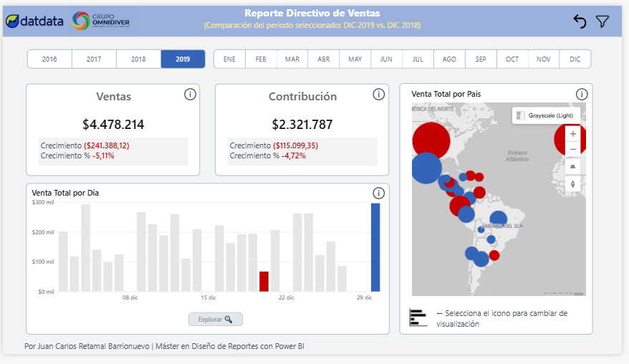Select year 2017
Image resolution: width=629 pixels, height=364 pixels.
94,59
